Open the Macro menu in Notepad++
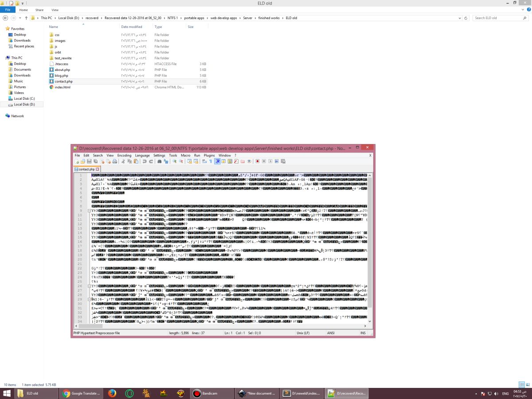This screenshot has width=532, height=399. click(x=185, y=156)
